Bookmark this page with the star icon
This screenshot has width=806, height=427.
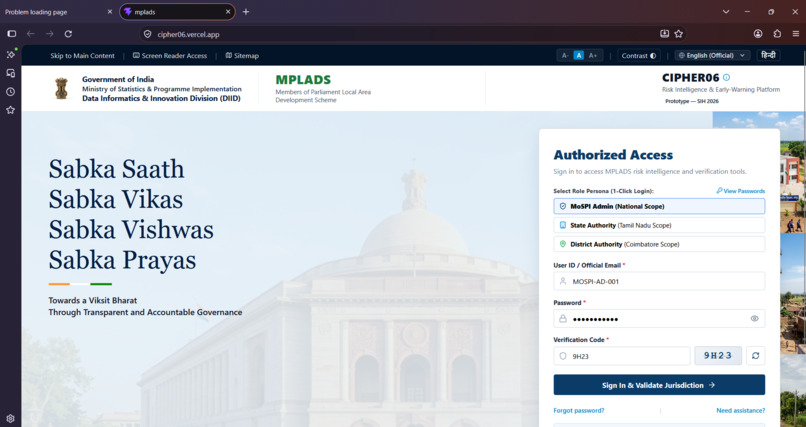679,34
